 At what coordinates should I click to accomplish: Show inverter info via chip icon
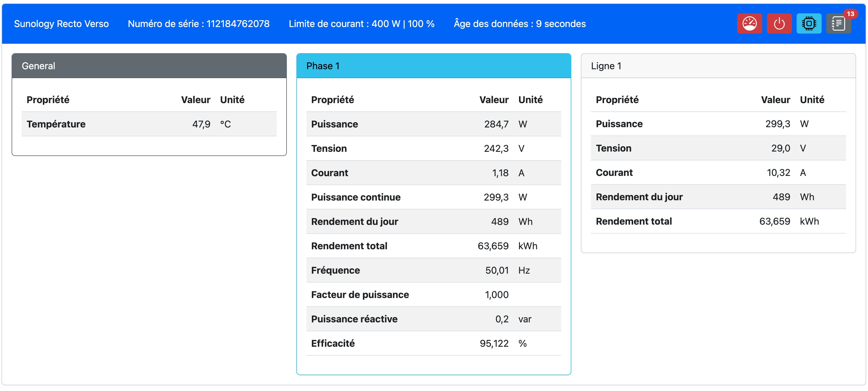tap(809, 23)
